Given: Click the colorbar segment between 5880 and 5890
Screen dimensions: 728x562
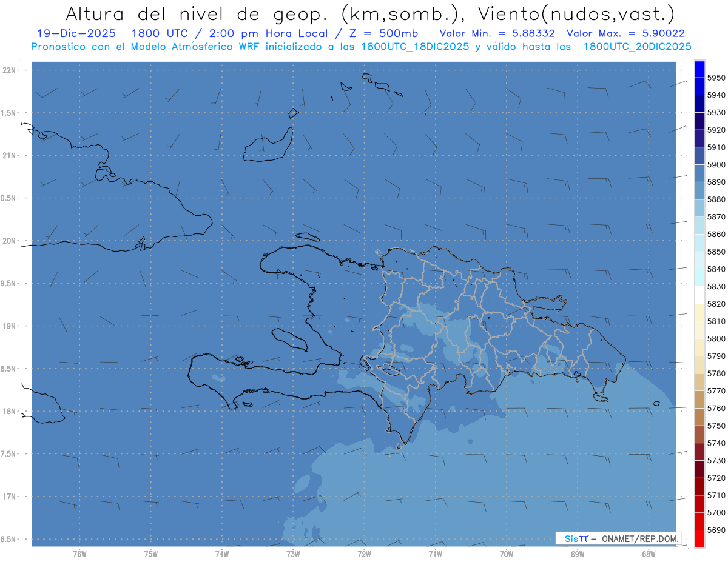Looking at the screenshot, I should (x=699, y=191).
